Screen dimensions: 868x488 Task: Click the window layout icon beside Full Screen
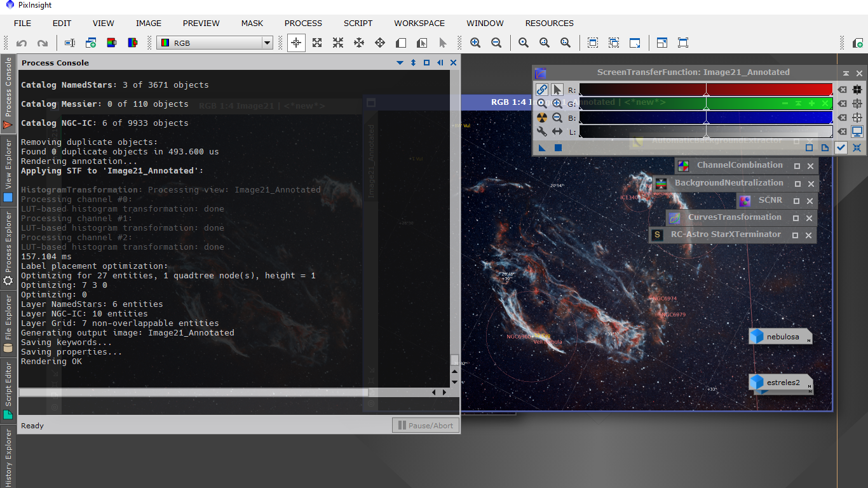(662, 43)
